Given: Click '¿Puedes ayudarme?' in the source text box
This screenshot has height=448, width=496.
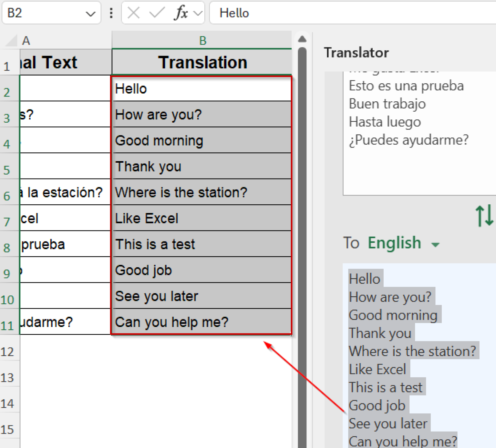Looking at the screenshot, I should tap(408, 140).
